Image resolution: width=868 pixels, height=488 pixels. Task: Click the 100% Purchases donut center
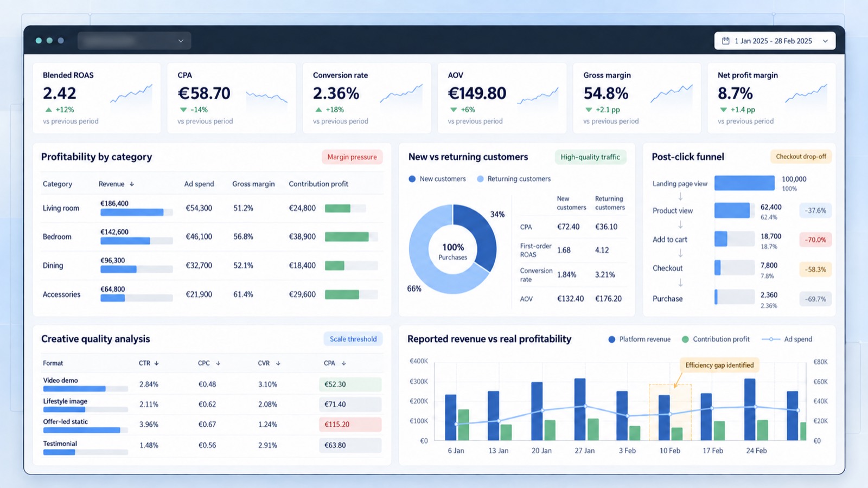click(x=452, y=252)
